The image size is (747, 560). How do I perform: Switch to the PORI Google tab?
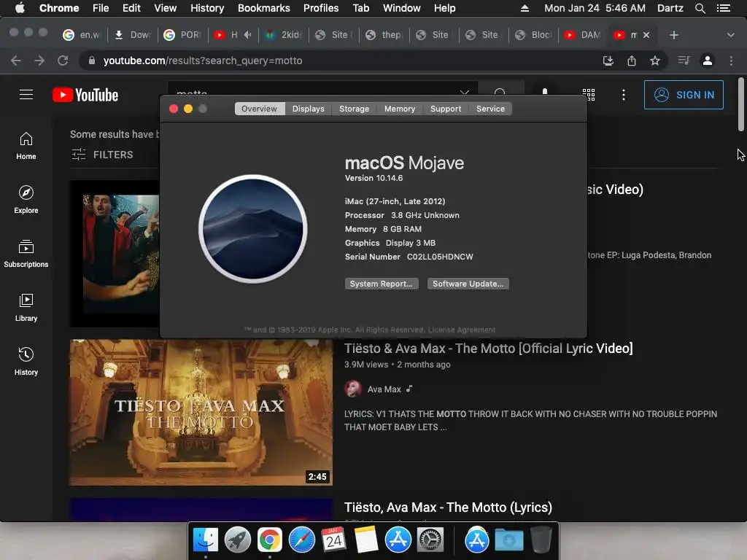click(x=183, y=35)
